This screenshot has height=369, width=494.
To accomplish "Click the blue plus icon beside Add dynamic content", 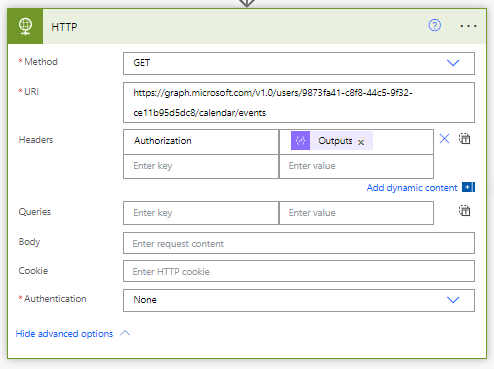I will click(468, 187).
